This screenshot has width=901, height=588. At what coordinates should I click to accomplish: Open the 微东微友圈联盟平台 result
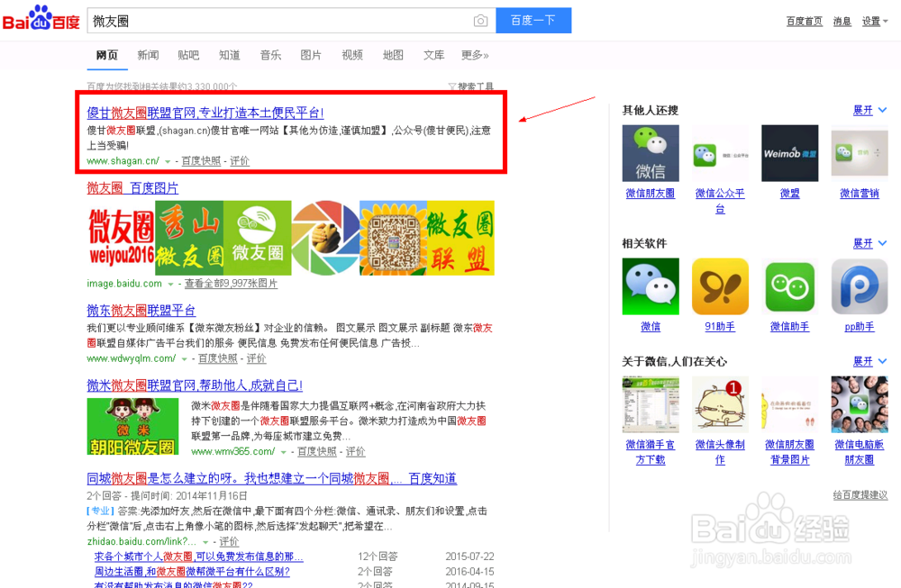(141, 310)
